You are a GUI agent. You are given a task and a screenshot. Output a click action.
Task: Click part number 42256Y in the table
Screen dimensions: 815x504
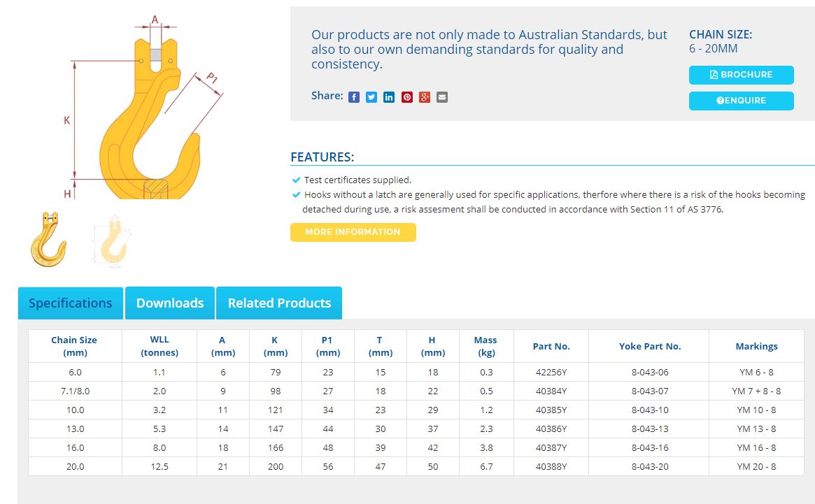coord(551,373)
